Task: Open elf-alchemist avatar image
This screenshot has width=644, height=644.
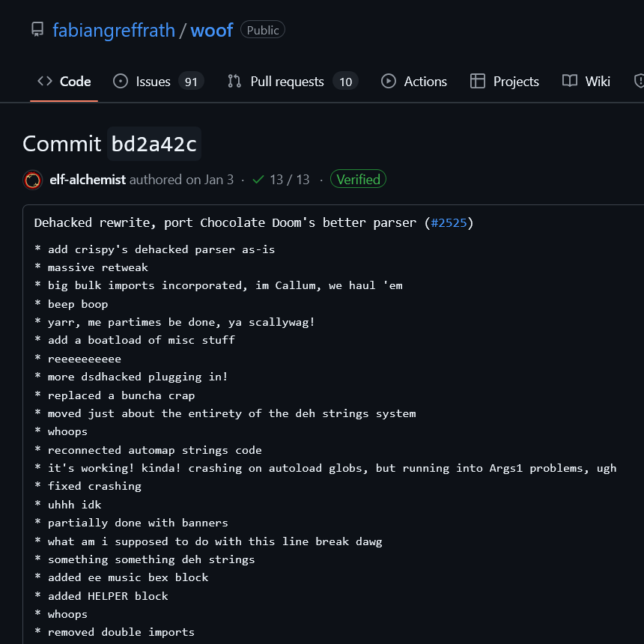Action: (32, 180)
